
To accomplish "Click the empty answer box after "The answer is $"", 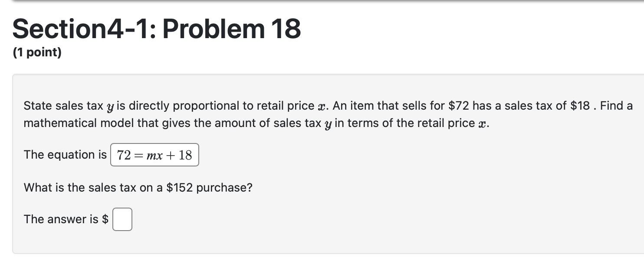I will click(122, 219).
